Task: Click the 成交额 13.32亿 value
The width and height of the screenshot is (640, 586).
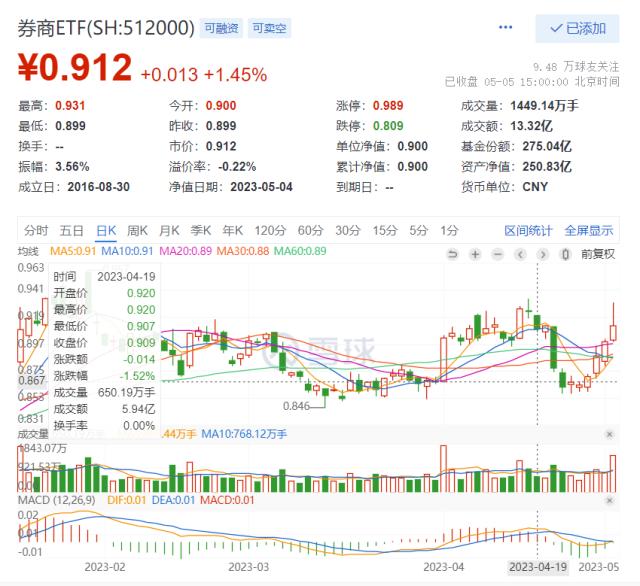Action: coord(531,126)
